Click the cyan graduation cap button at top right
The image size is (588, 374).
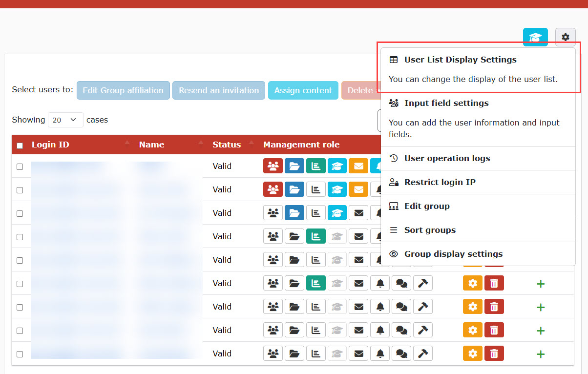[535, 37]
